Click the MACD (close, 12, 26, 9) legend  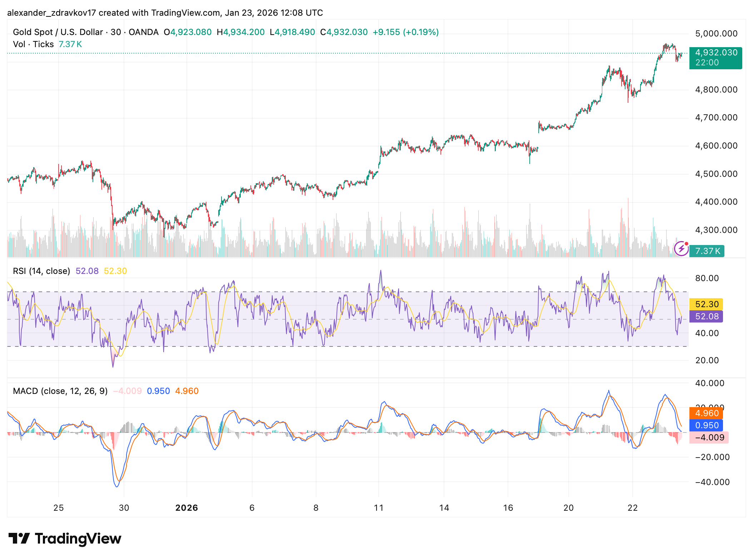(x=60, y=391)
